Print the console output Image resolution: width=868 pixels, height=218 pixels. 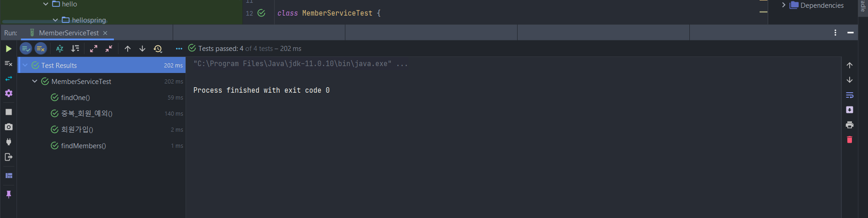tap(850, 125)
